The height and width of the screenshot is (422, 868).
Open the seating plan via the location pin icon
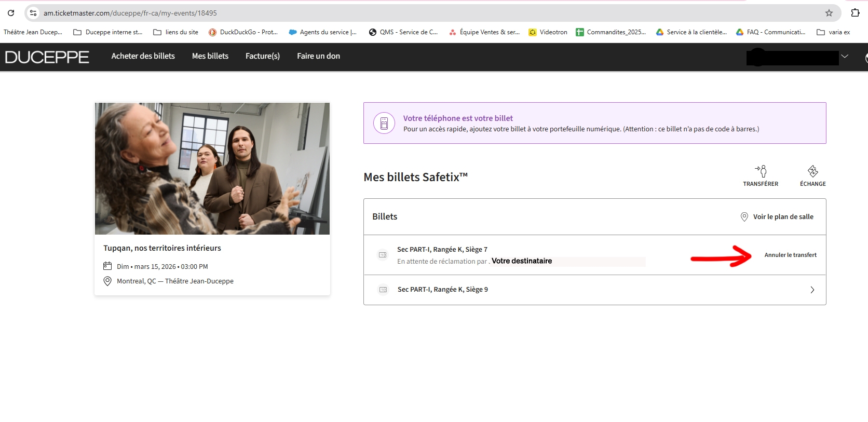(x=744, y=217)
